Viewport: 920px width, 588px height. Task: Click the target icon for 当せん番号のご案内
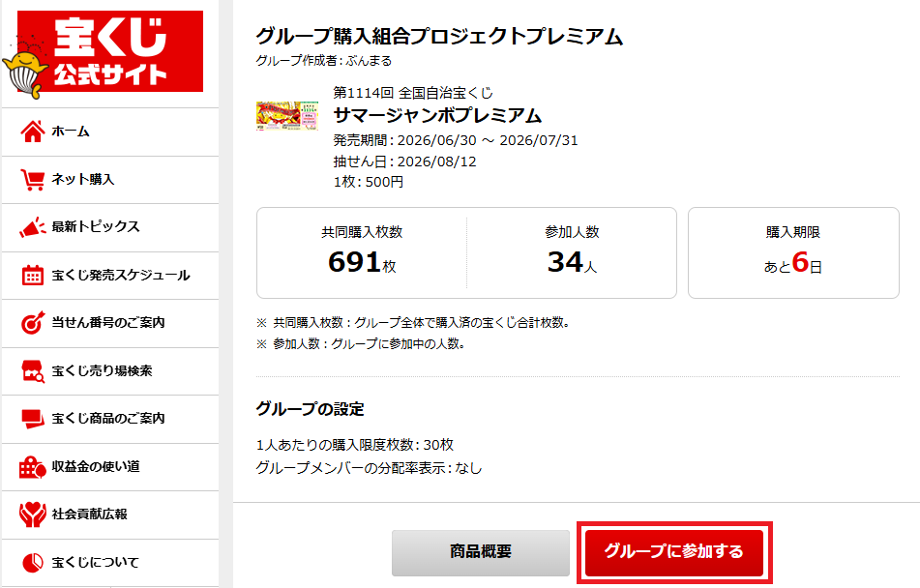(33, 322)
